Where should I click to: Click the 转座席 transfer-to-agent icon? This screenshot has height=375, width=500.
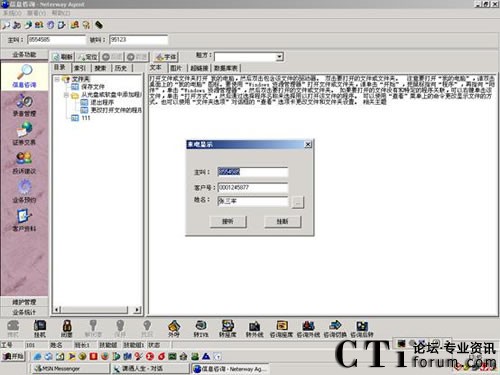point(228,328)
